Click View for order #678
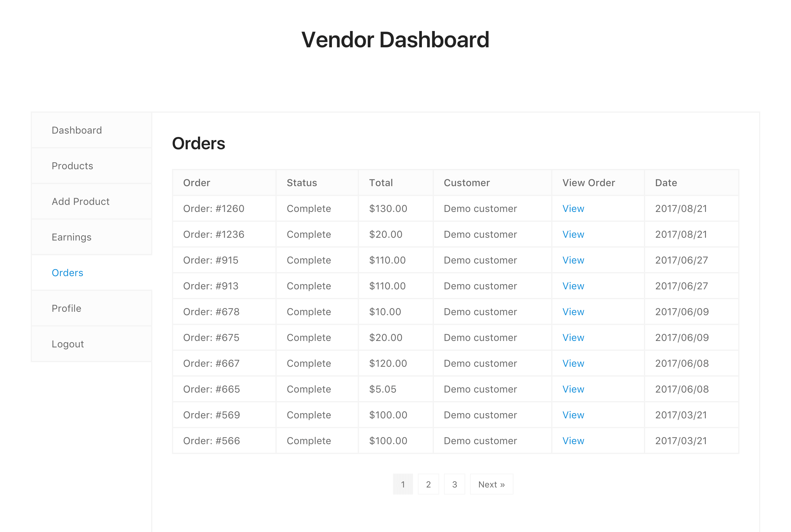Screen dimensions: 791x532 (x=573, y=312)
